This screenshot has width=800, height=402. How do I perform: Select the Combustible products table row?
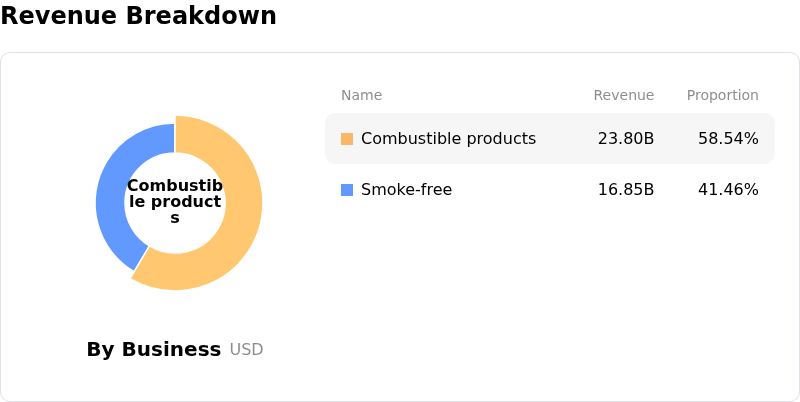coord(550,139)
